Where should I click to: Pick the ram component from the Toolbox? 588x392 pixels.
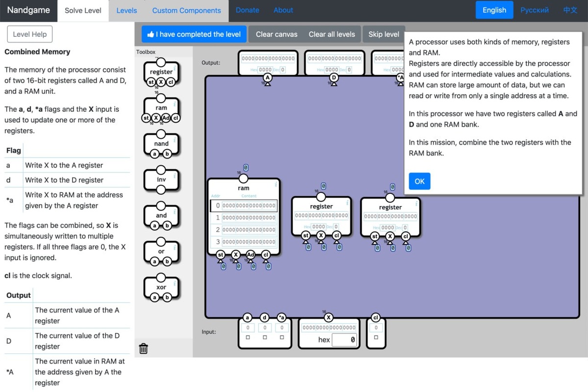pyautogui.click(x=161, y=108)
